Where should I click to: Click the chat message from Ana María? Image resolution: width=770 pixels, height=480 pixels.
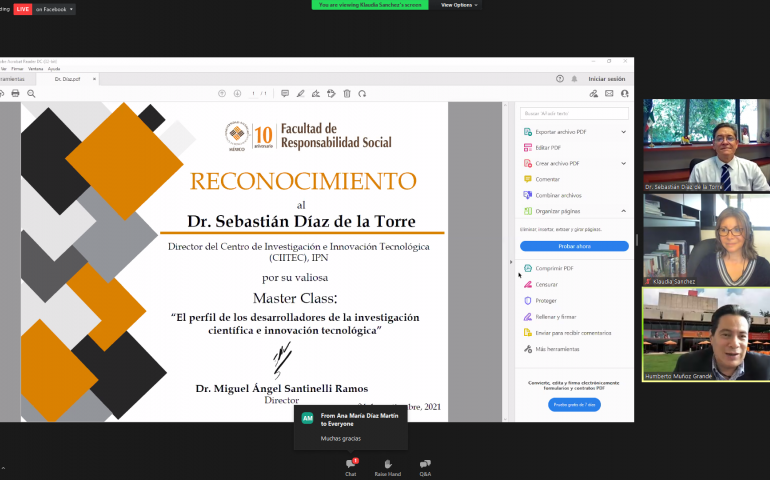point(351,427)
